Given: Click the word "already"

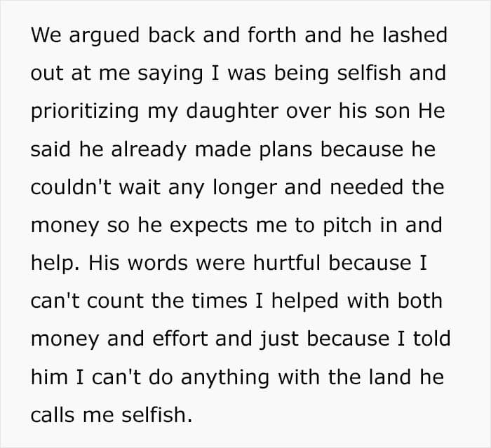Looking at the screenshot, I should point(149,150).
